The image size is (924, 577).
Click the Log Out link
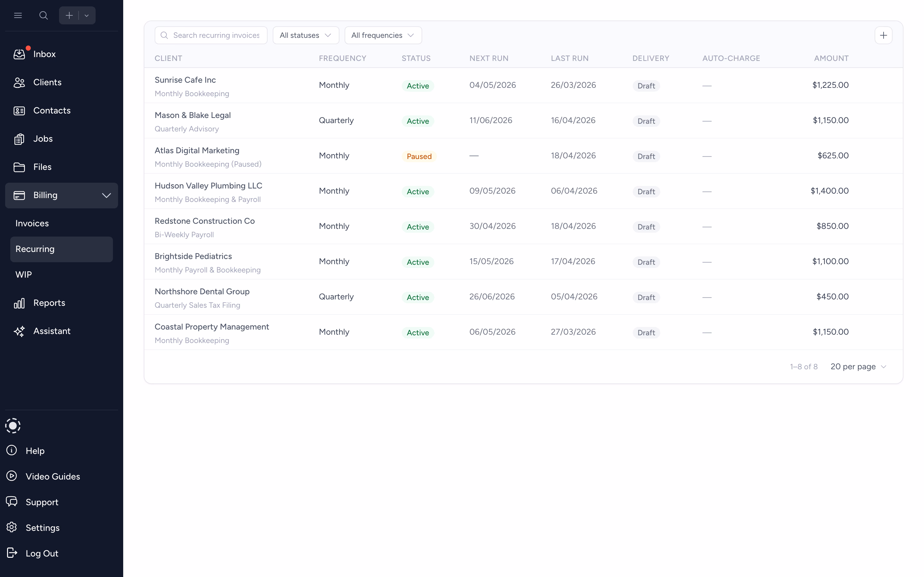41,553
